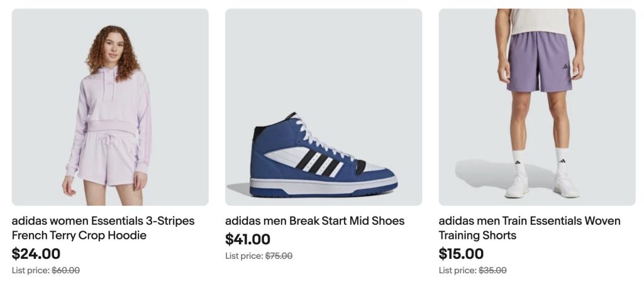
Task: Click the $41.00 shoe price
Action: click(x=248, y=239)
